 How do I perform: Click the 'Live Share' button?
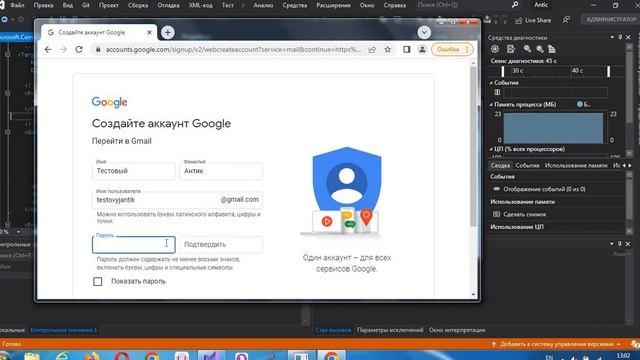point(533,20)
